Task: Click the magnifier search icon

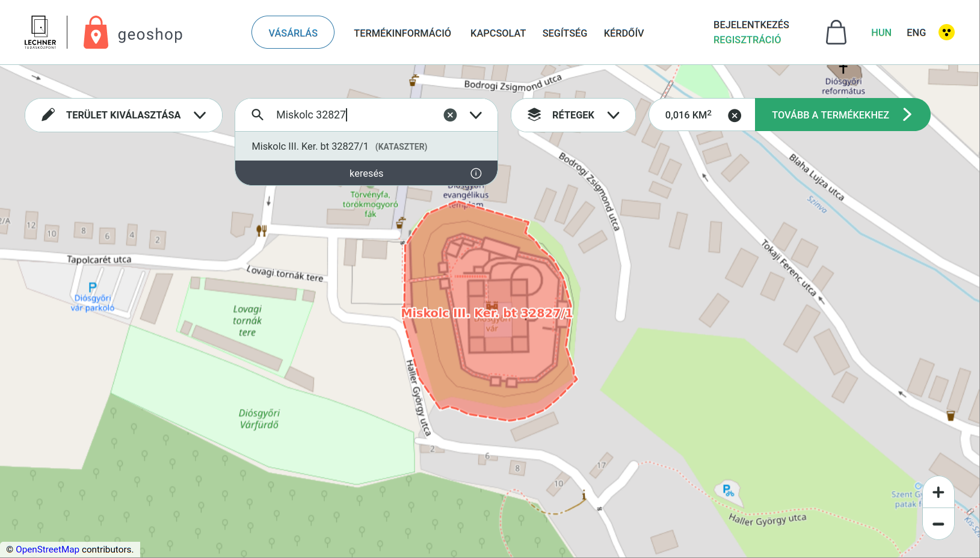Action: pos(257,115)
